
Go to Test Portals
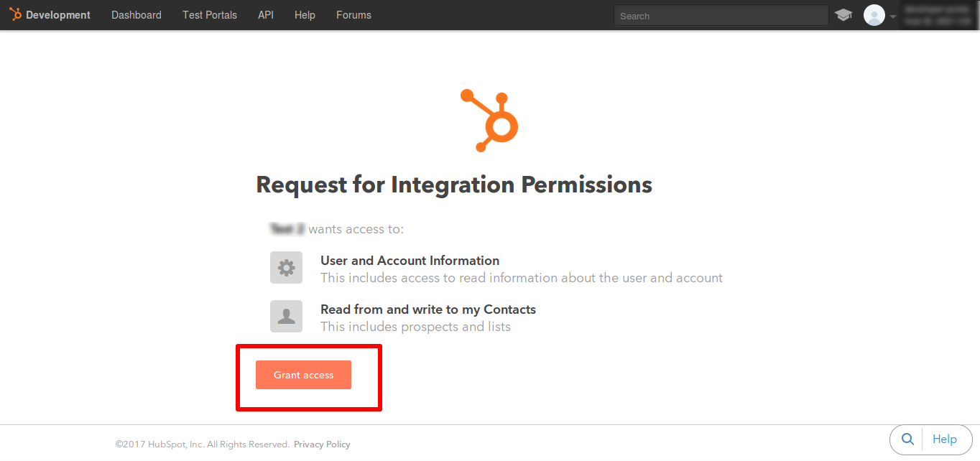[x=210, y=15]
